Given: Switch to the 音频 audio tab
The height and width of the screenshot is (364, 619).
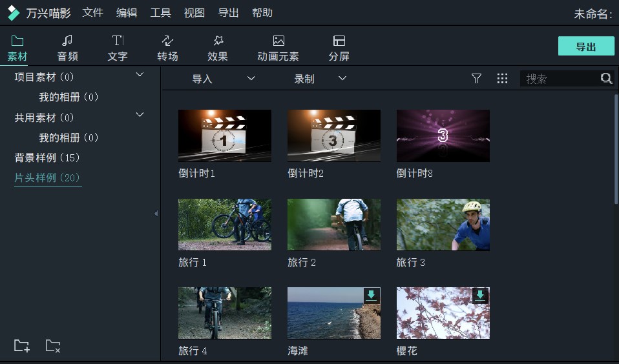Looking at the screenshot, I should coord(67,48).
